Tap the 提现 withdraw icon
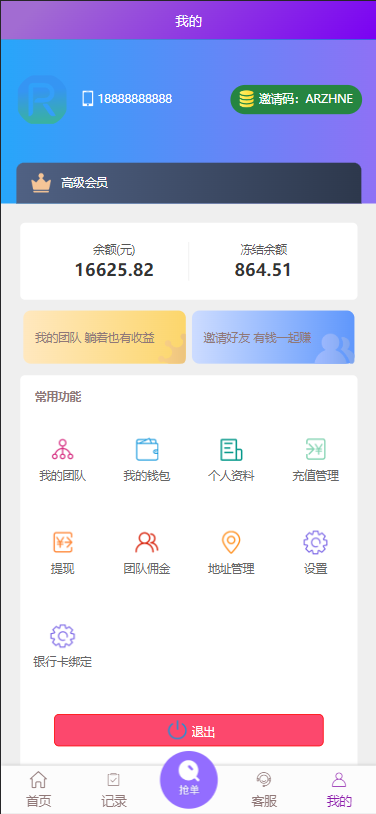 click(62, 542)
